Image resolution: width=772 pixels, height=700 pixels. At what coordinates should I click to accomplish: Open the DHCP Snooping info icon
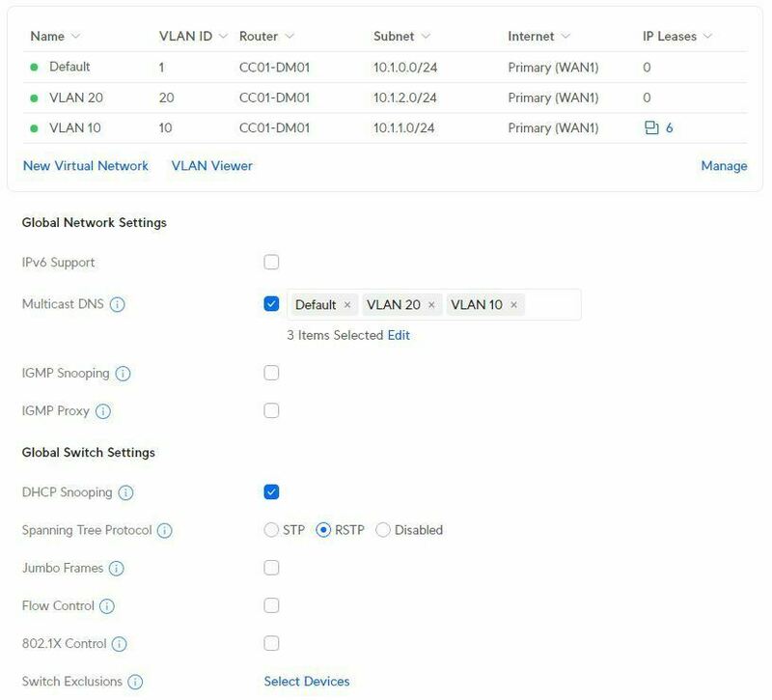[x=128, y=491]
